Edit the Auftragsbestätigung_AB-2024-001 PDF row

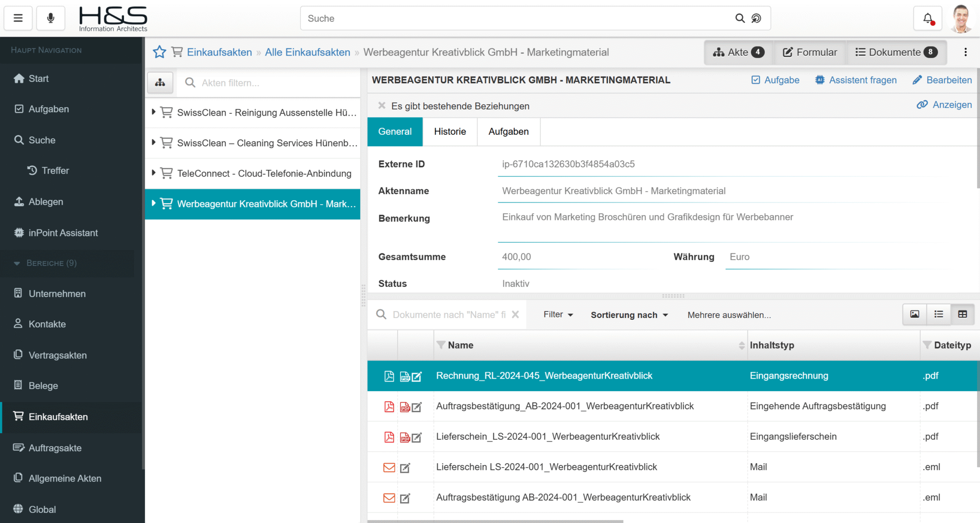coord(417,407)
